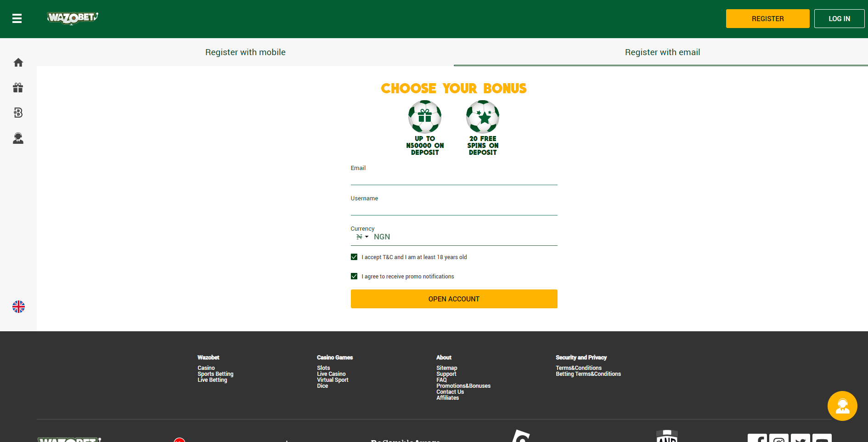Click the Log In button

coord(839,19)
